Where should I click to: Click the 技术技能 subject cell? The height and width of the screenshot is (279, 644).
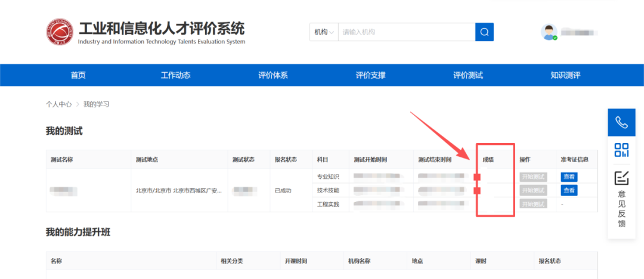[328, 191]
